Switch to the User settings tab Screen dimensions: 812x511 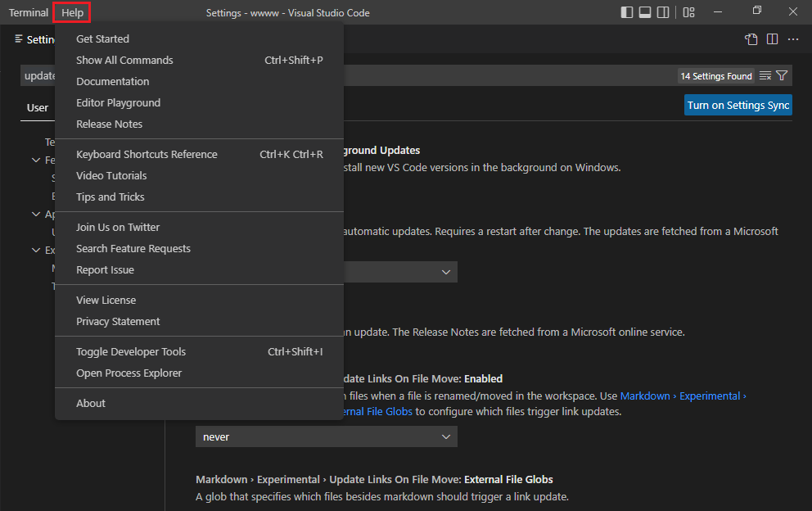38,108
